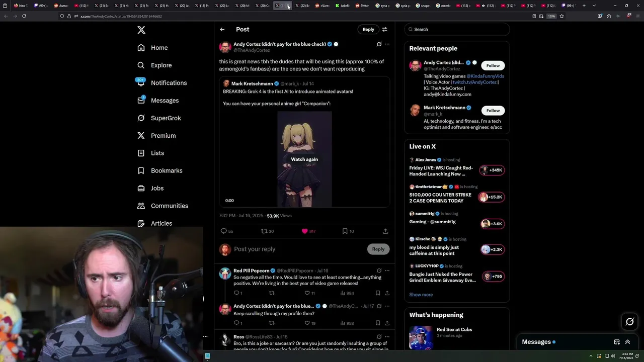Click Watch again on the video
Screen dimensions: 644x362
point(304,159)
